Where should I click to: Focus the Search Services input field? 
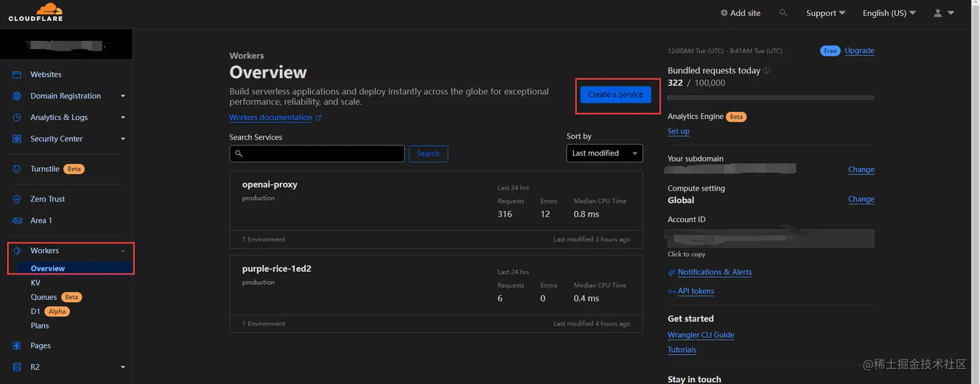tap(317, 154)
